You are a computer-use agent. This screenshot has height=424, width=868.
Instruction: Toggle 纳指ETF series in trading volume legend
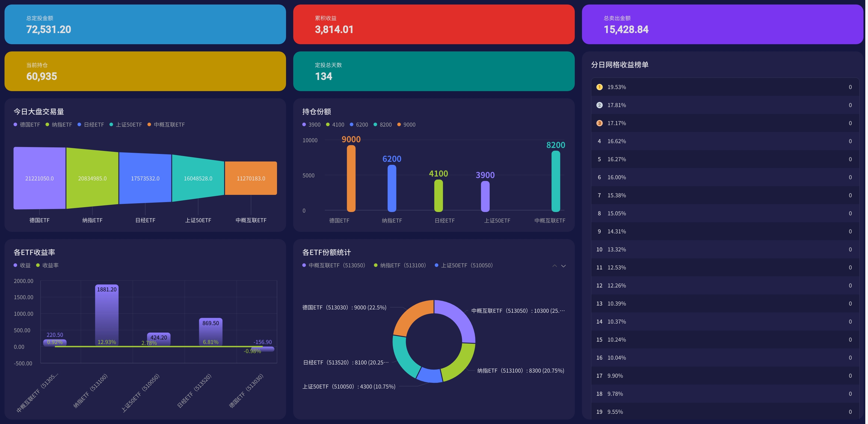pyautogui.click(x=62, y=124)
